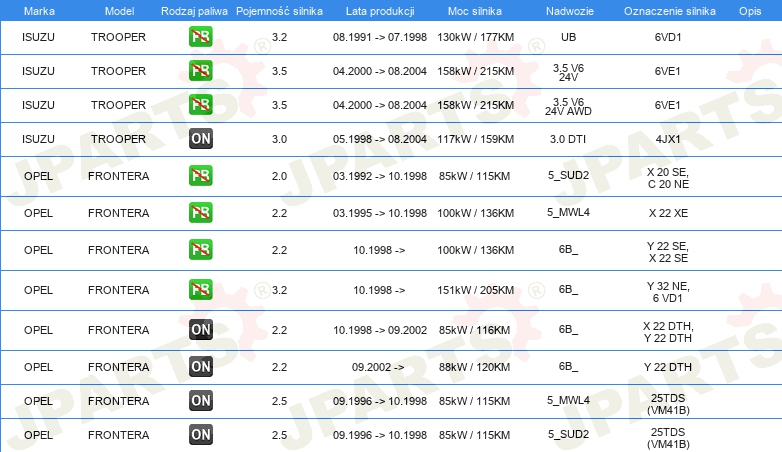782x452 pixels.
Task: Click the engine capacity '2.0'
Action: (279, 176)
